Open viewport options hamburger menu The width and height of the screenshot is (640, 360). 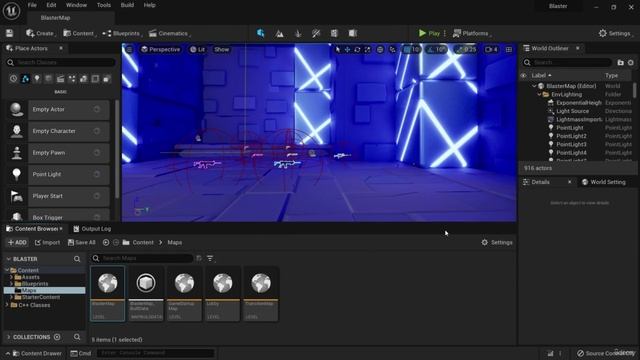coord(129,49)
